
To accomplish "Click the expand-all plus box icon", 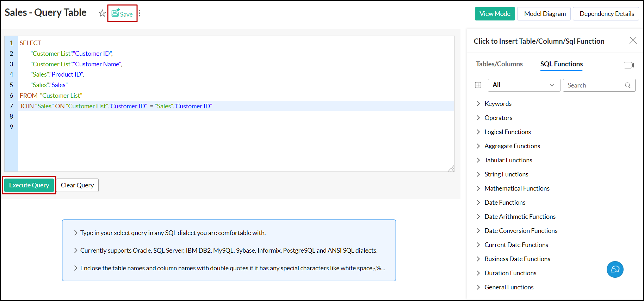I will coord(478,85).
